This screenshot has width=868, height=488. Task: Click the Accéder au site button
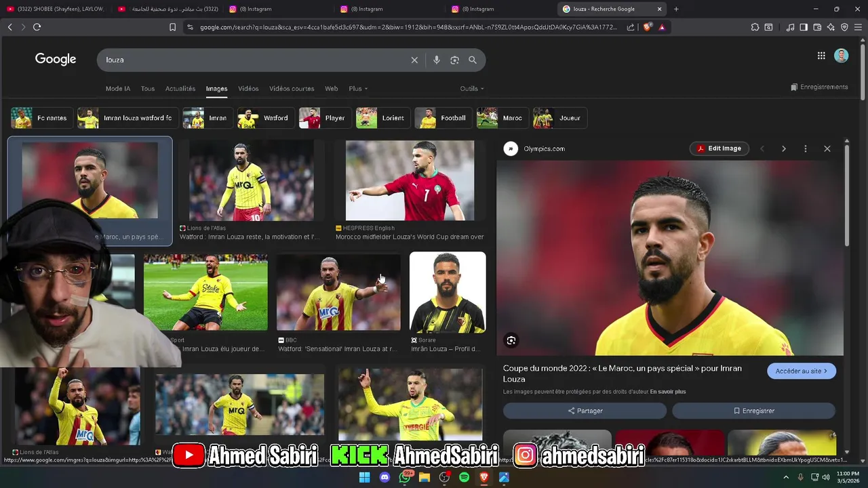802,371
